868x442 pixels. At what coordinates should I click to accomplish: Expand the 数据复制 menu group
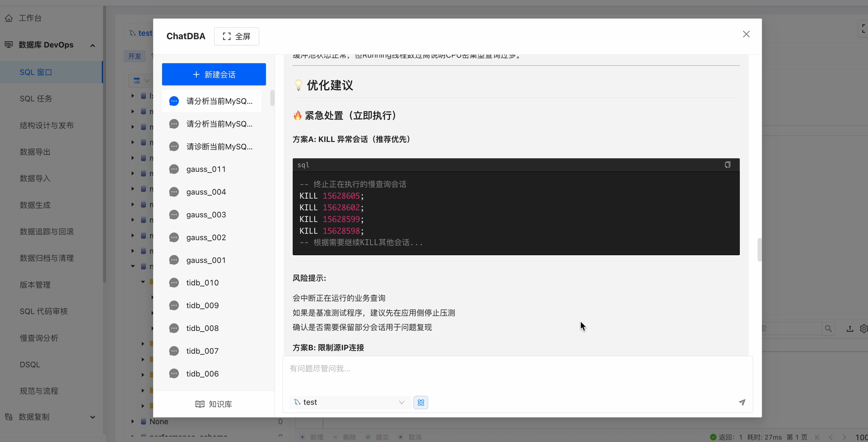pyautogui.click(x=93, y=417)
